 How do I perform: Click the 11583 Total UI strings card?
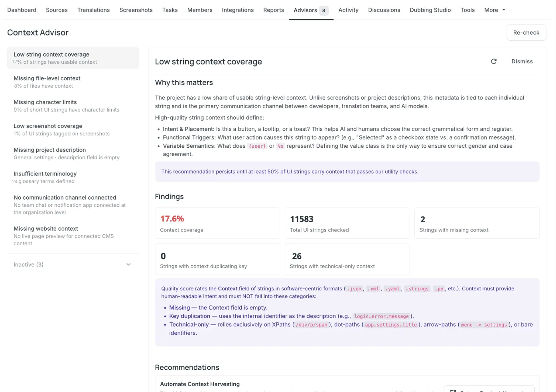tap(347, 223)
